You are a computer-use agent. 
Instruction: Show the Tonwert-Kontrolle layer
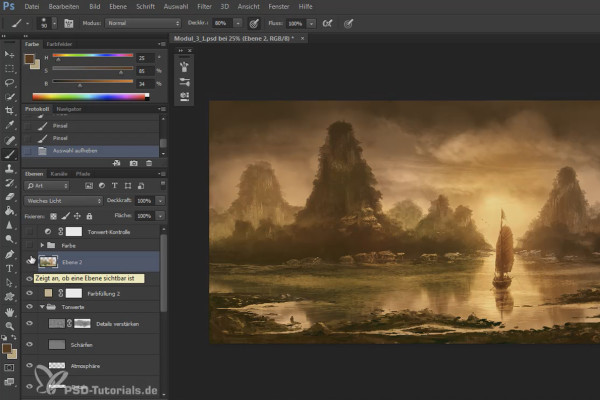[x=29, y=232]
